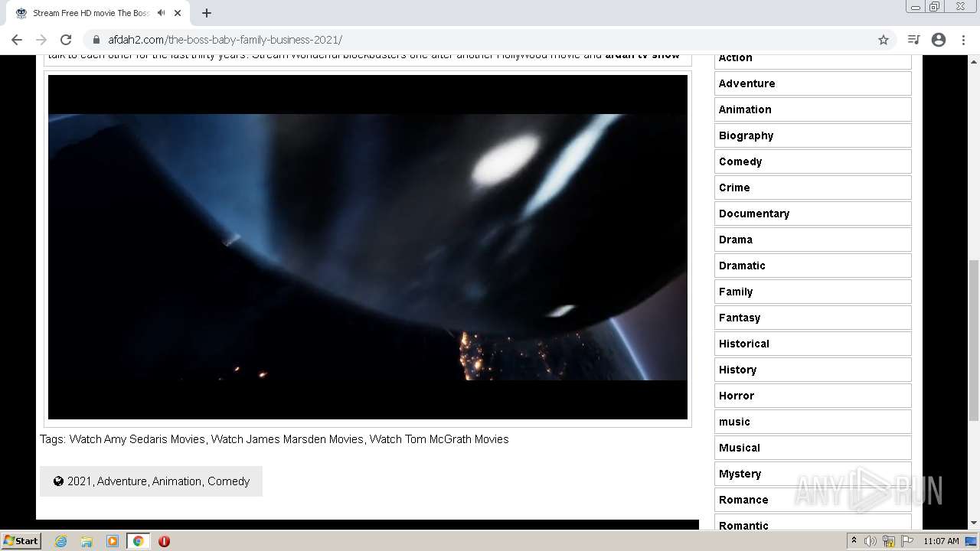Go forward in browser history
Viewport: 980px width, 551px height.
41,40
